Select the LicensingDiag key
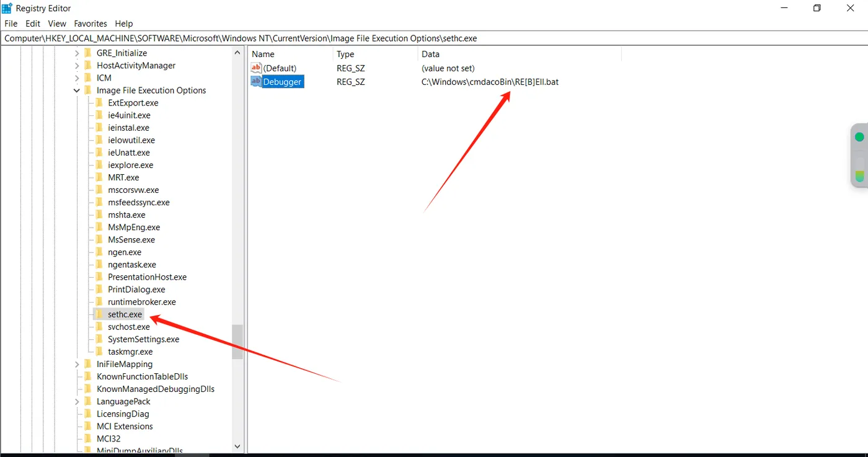The width and height of the screenshot is (868, 457). 123,414
